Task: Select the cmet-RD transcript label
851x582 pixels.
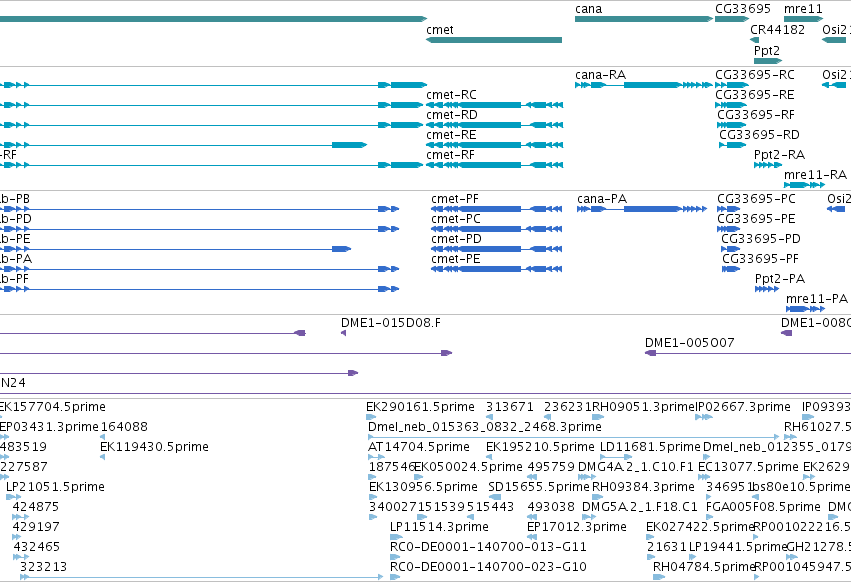Action: 452,115
